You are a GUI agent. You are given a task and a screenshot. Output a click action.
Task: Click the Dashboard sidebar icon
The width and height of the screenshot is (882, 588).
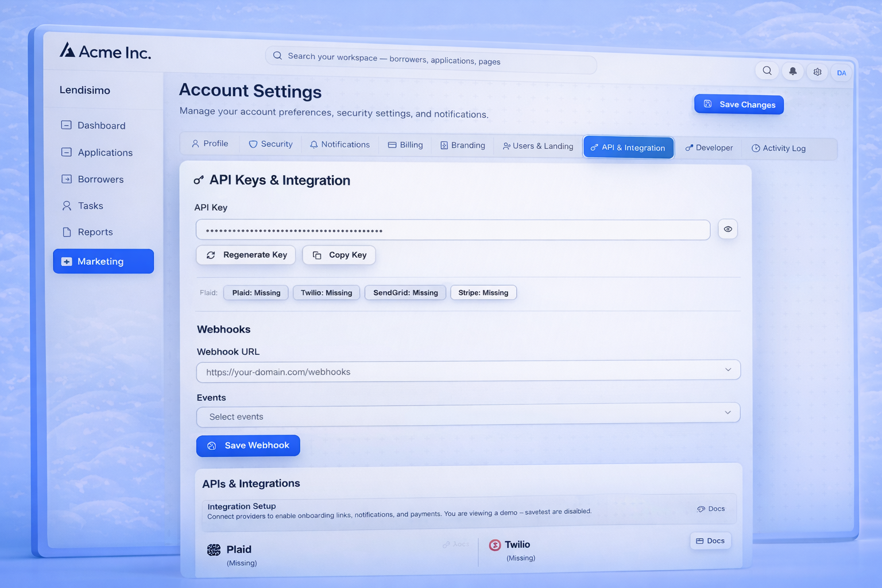click(x=67, y=125)
